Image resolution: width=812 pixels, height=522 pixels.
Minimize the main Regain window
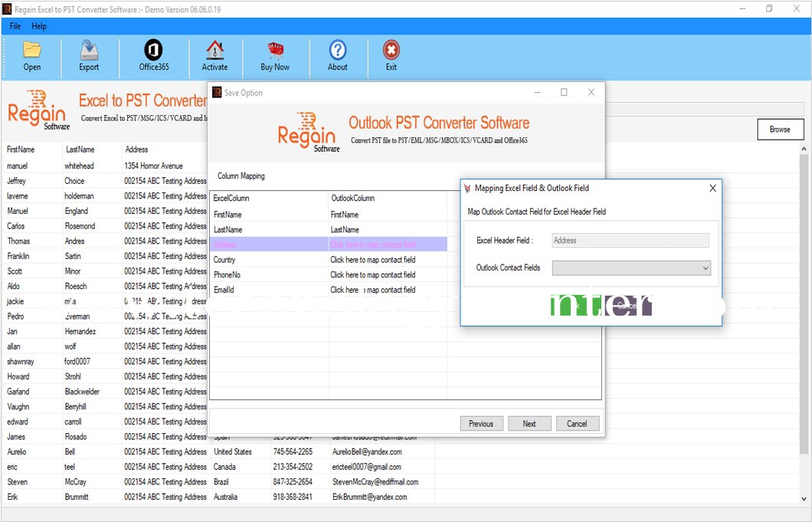(x=742, y=8)
